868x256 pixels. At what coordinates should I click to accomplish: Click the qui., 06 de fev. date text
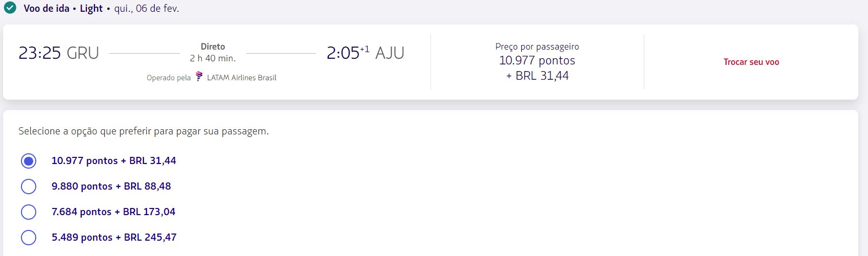[x=147, y=8]
